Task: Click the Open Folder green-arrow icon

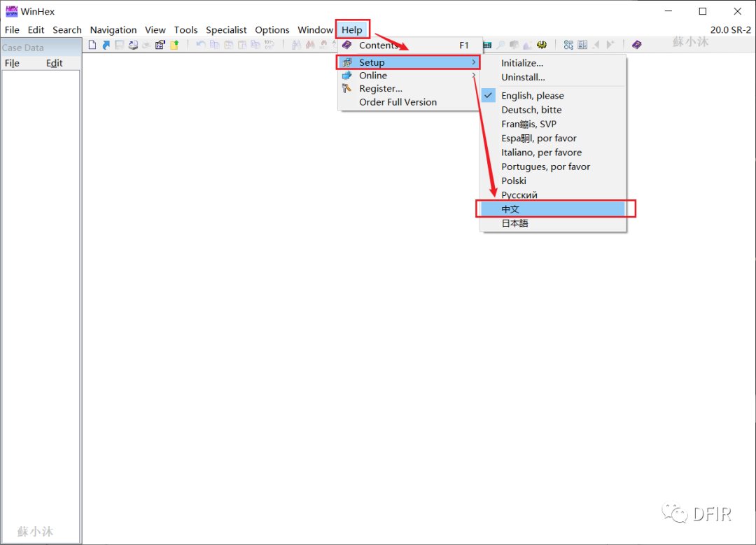Action: click(x=174, y=45)
